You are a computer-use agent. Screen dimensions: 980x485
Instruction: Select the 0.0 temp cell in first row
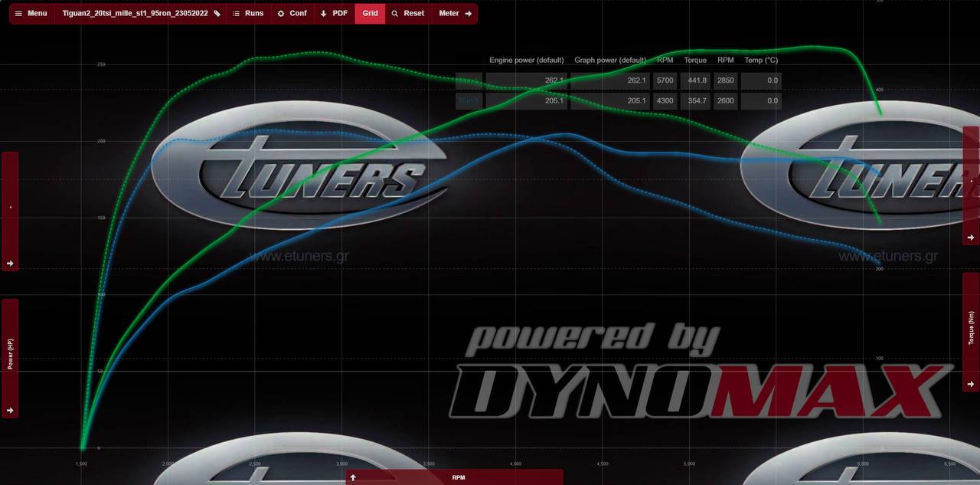[x=761, y=80]
